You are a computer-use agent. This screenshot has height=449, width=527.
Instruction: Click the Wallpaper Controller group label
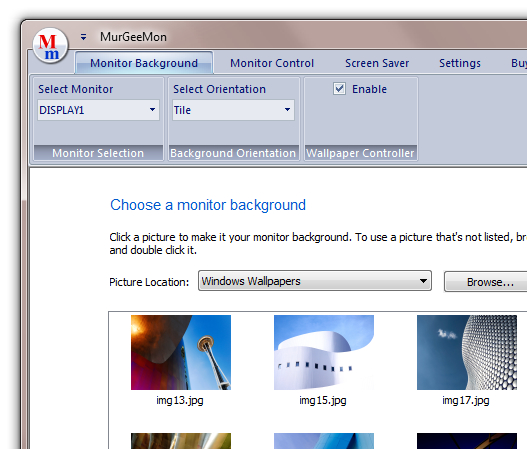coord(360,153)
